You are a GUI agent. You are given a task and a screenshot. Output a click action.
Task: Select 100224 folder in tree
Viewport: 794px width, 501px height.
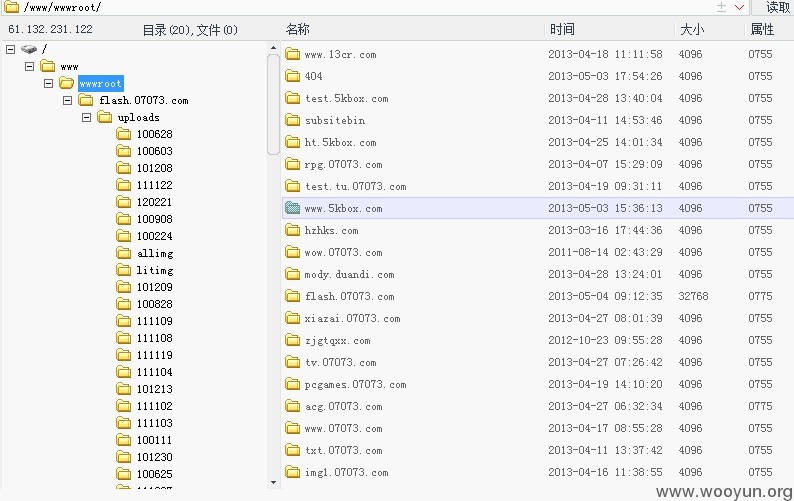pyautogui.click(x=154, y=236)
